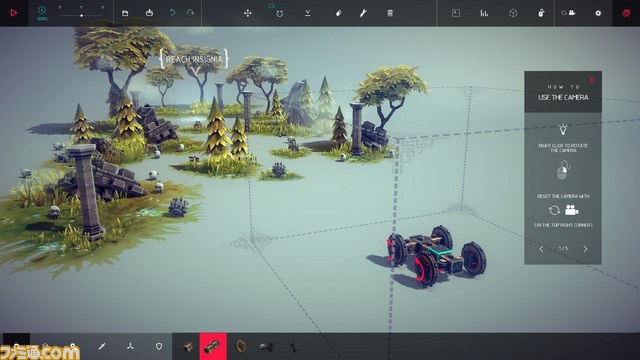Select the trash delete tool

coord(390,13)
